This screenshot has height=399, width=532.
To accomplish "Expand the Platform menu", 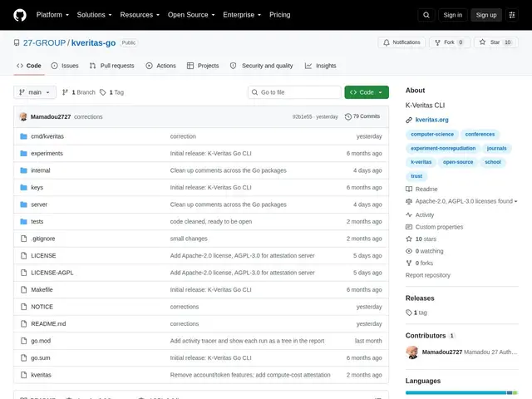I will (x=52, y=15).
